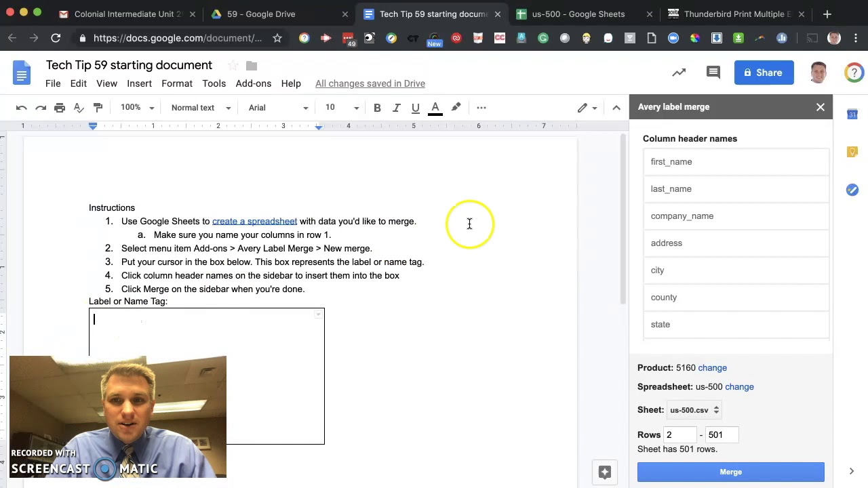
Task: Insert county column header
Action: [736, 298]
